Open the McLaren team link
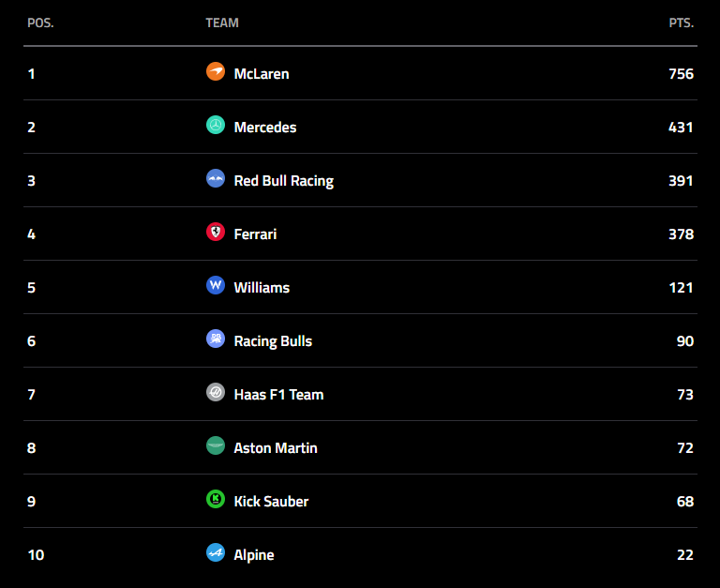The height and width of the screenshot is (588, 720). (x=262, y=73)
